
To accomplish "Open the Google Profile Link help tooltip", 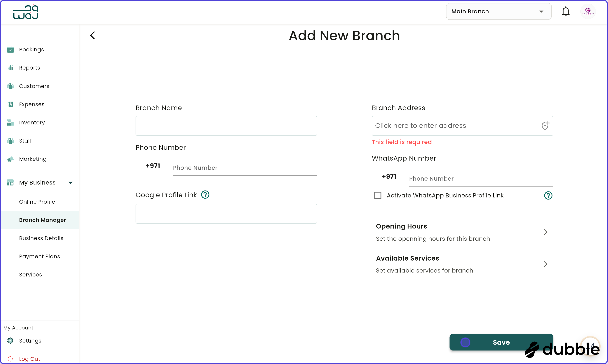I will coord(205,194).
